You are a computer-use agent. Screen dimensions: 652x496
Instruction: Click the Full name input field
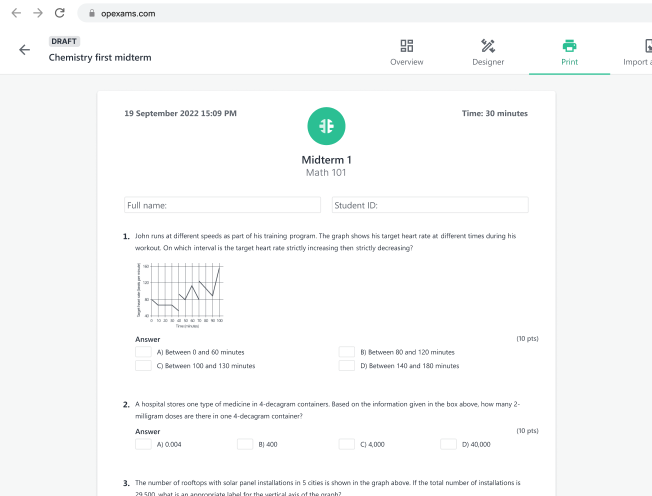click(222, 205)
